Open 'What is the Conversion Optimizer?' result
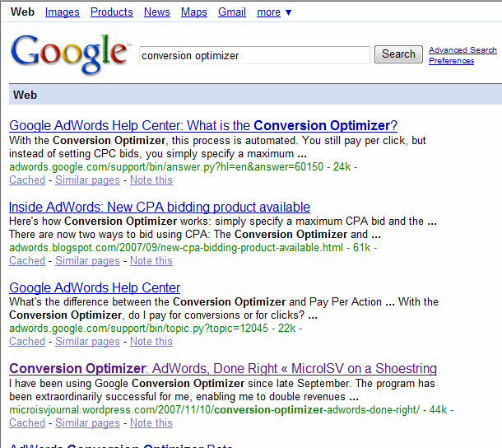The width and height of the screenshot is (502, 448). [x=203, y=125]
